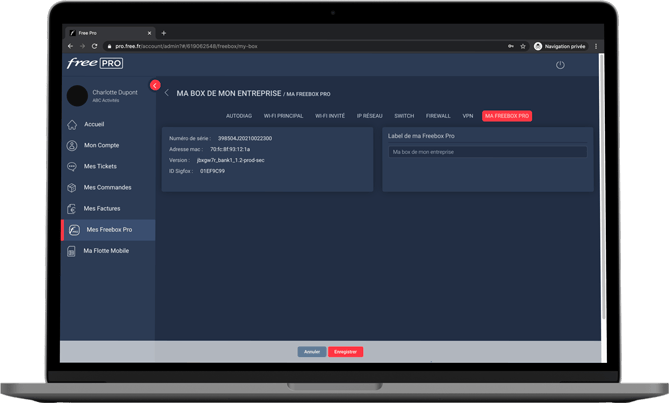Click Sigfox ID 01EF9C99

point(212,171)
